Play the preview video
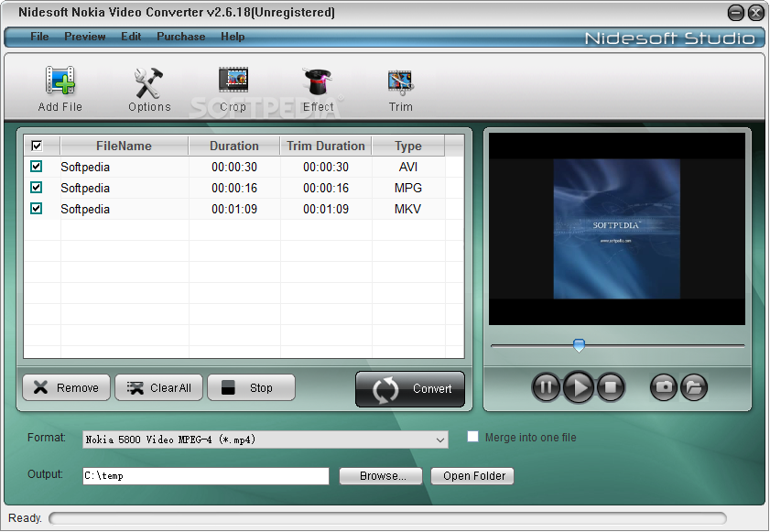This screenshot has width=770, height=532. 579,387
